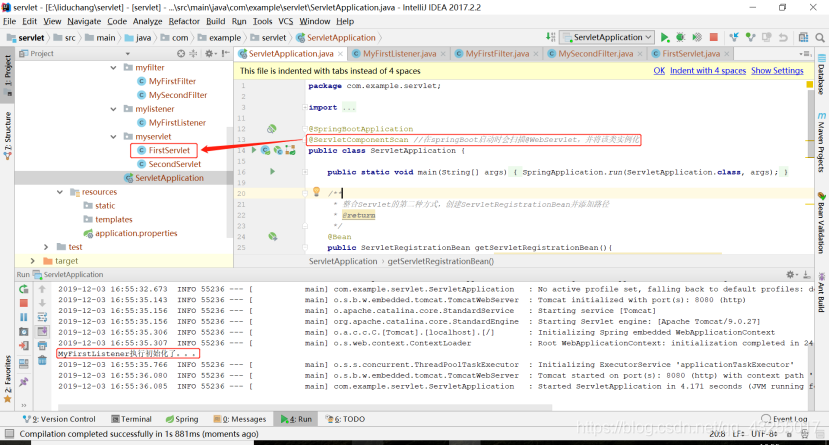Switch to MyFirstListener.java tab

pyautogui.click(x=399, y=53)
